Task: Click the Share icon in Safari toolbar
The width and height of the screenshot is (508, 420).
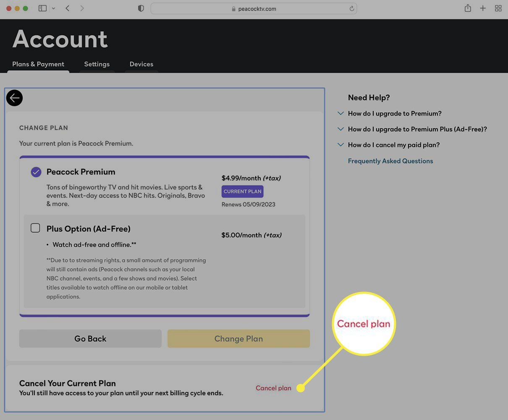Action: [x=467, y=8]
